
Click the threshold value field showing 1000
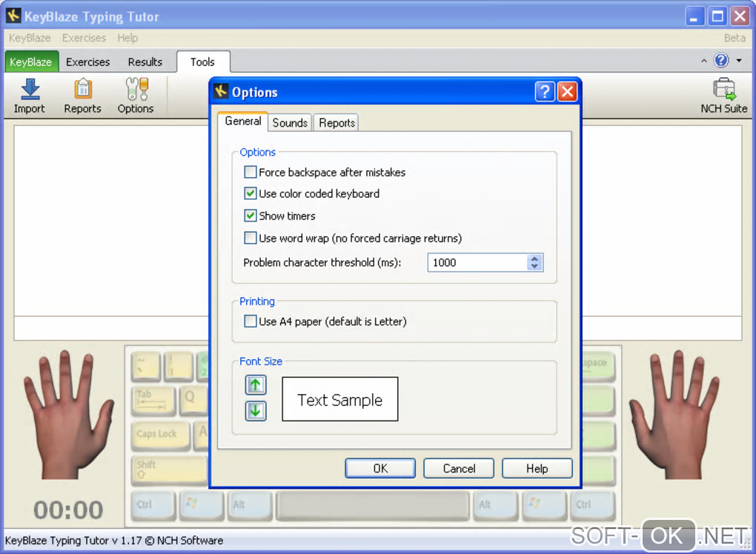point(477,262)
